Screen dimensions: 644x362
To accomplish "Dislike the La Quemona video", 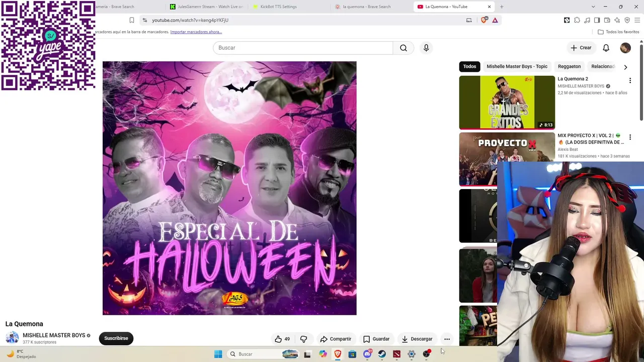I will 303,339.
